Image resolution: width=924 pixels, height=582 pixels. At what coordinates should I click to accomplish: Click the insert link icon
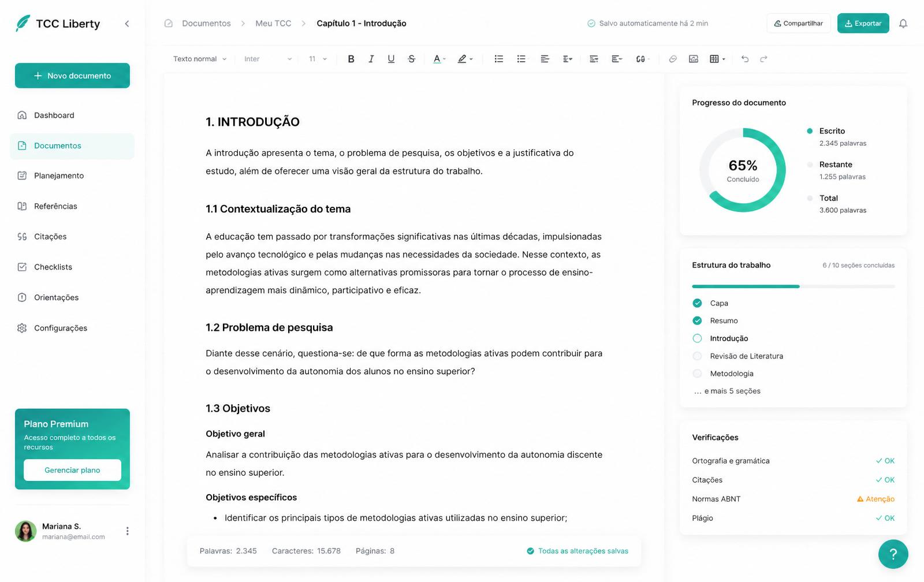pyautogui.click(x=673, y=59)
